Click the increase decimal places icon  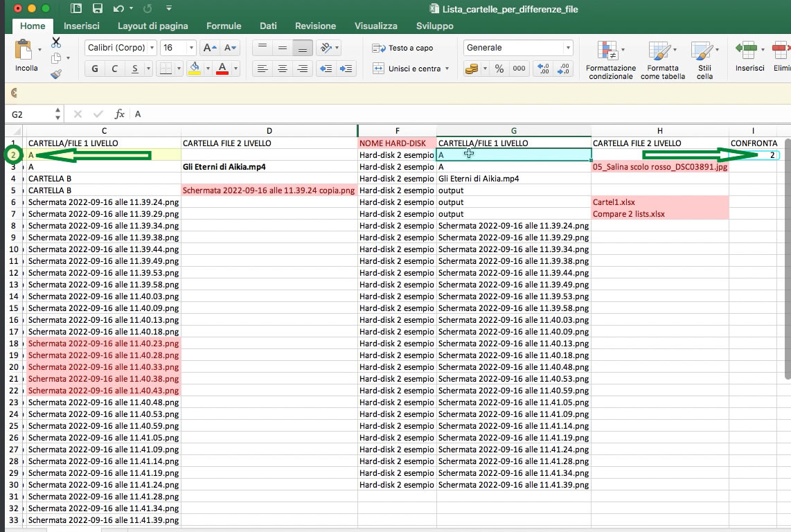click(x=543, y=69)
